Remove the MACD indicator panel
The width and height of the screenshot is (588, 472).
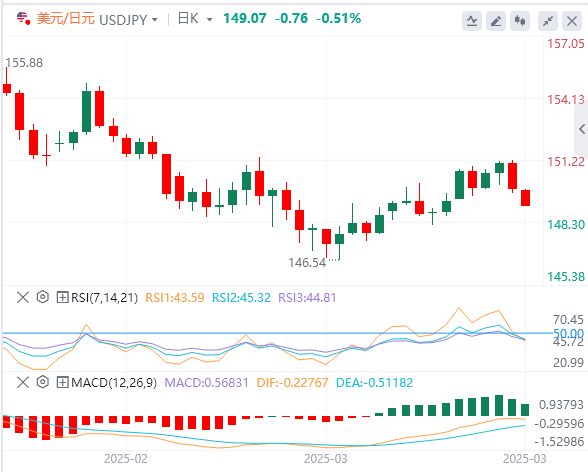[23, 383]
